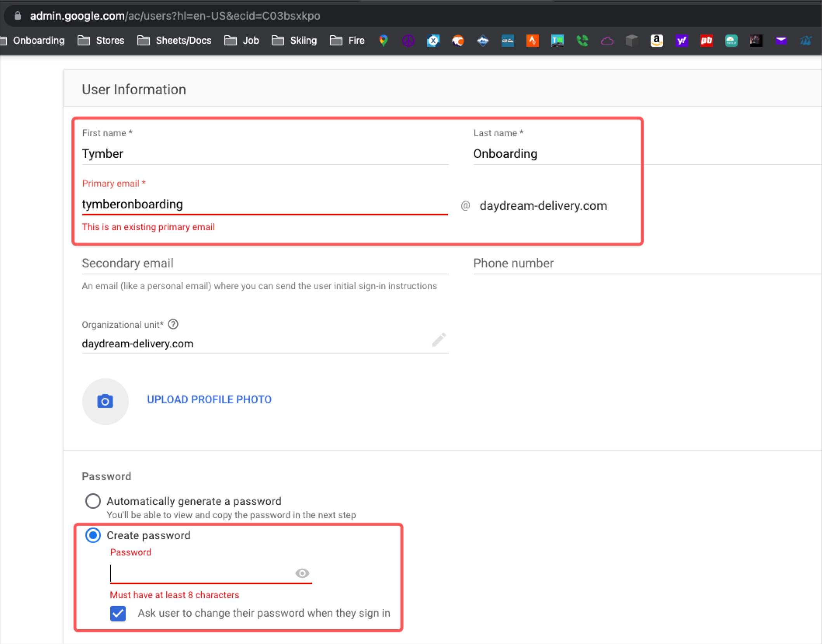Select Automatically generate a password
The image size is (822, 644).
tap(93, 501)
